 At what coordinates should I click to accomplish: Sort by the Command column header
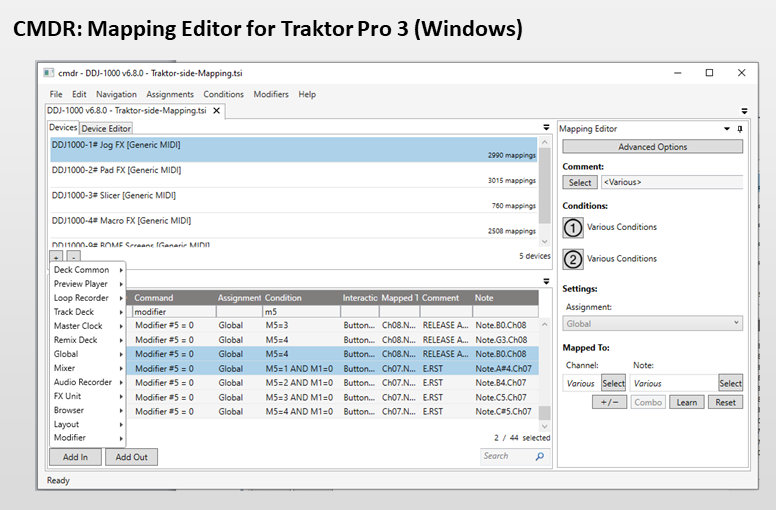point(174,298)
